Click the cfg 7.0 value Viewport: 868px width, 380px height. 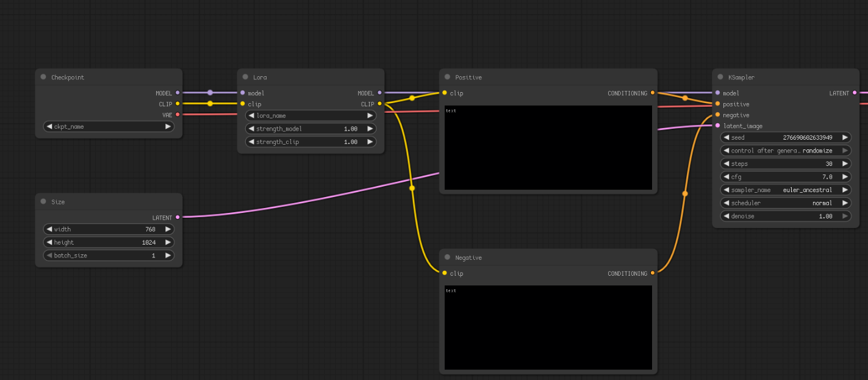pos(827,176)
